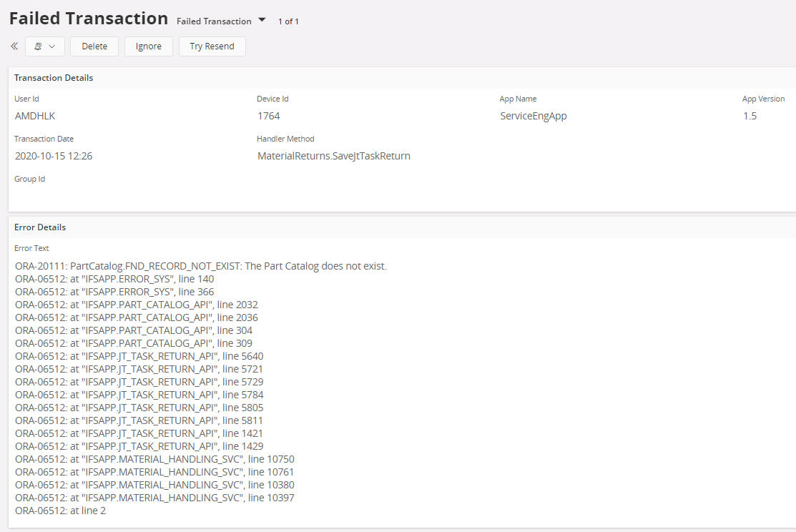
Task: Expand the Failed Transaction record selector arrow
Action: point(262,21)
